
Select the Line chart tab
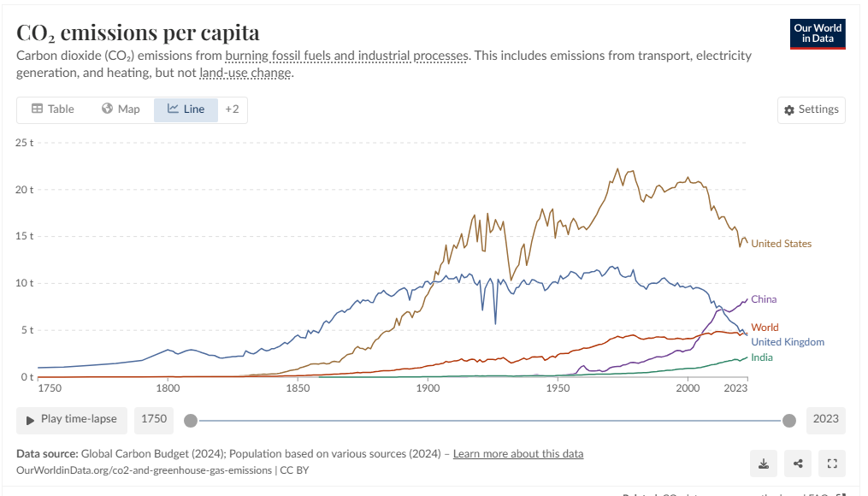(x=186, y=109)
